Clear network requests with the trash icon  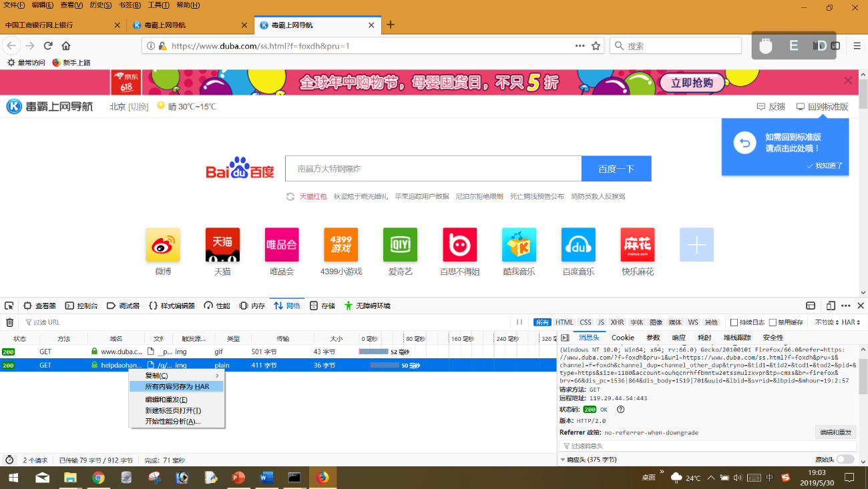click(x=9, y=322)
